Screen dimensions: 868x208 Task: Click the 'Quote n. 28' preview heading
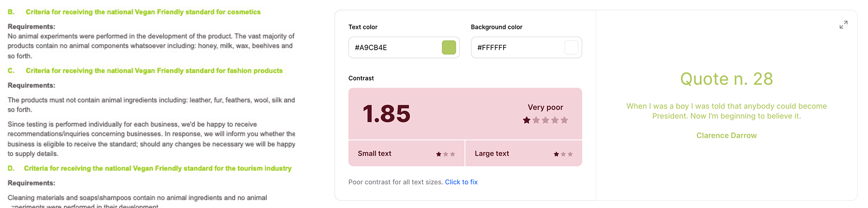pos(726,79)
